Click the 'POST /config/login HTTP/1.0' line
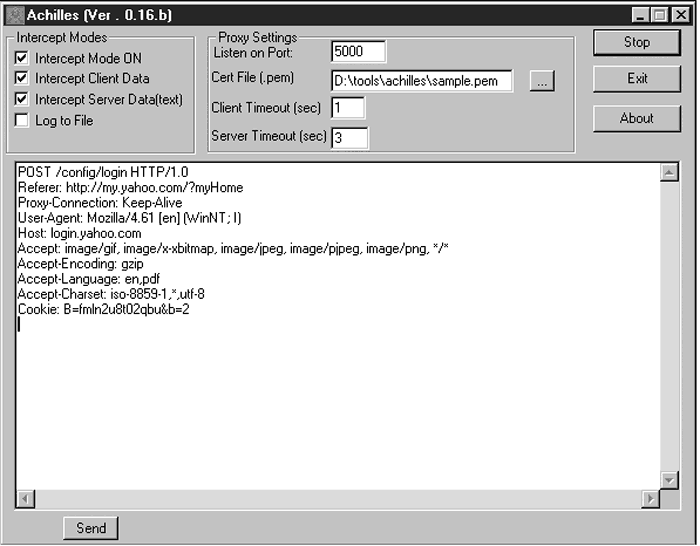The width and height of the screenshot is (700, 546). click(103, 172)
